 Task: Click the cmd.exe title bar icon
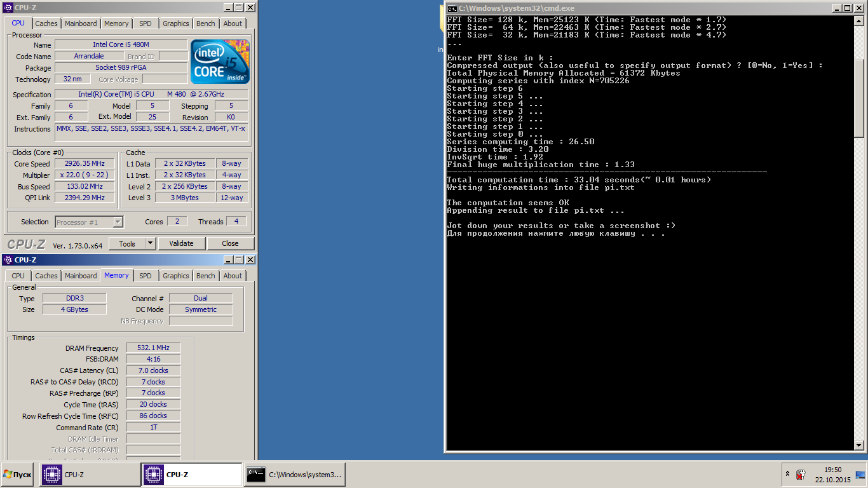pyautogui.click(x=452, y=8)
